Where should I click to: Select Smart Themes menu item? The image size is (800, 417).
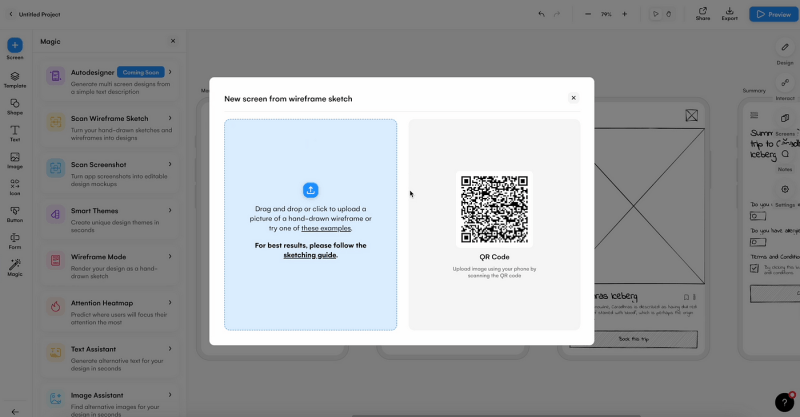pyautogui.click(x=109, y=219)
